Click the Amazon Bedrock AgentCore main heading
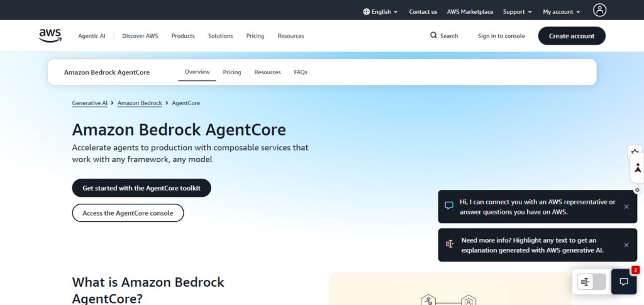This screenshot has height=305, width=644. [179, 130]
